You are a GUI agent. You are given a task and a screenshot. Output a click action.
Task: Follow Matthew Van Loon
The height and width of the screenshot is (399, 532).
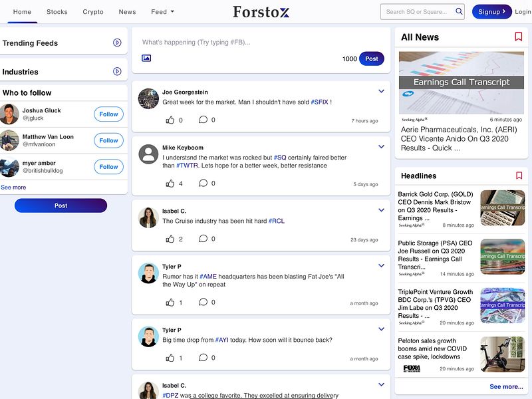108,140
